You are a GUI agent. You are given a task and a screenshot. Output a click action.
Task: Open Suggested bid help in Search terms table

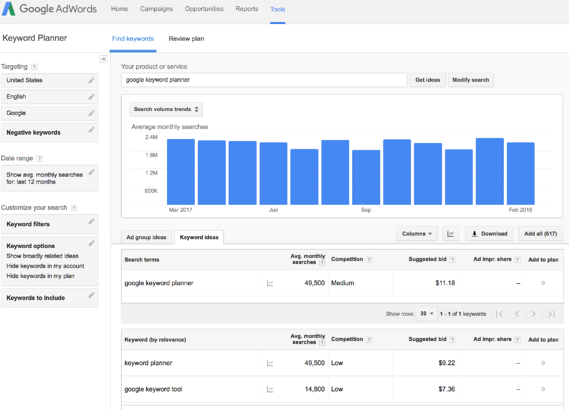(452, 259)
